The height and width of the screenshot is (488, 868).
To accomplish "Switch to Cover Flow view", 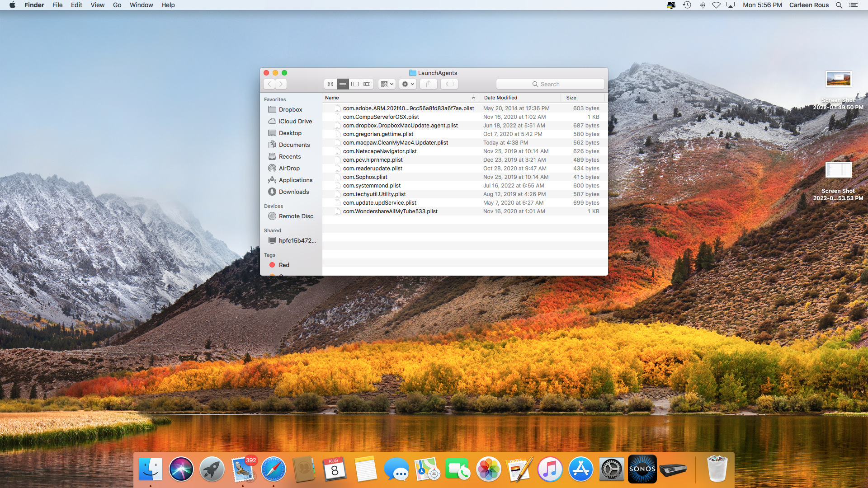I will [x=367, y=84].
